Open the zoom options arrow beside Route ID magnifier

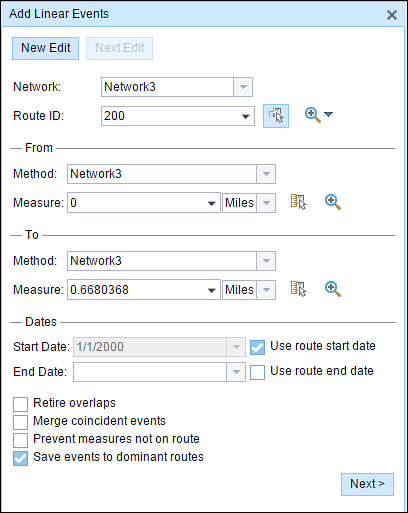coord(328,114)
